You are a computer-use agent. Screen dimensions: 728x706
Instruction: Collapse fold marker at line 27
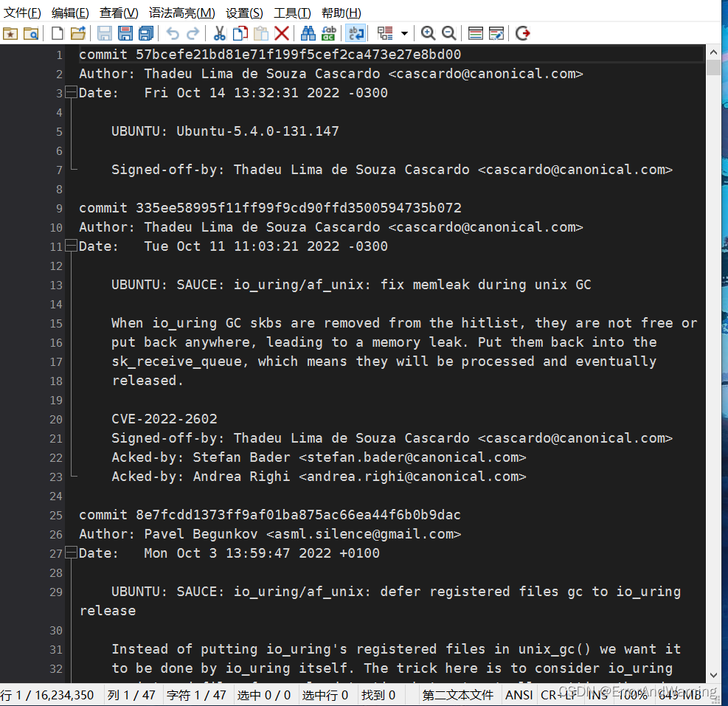(71, 553)
